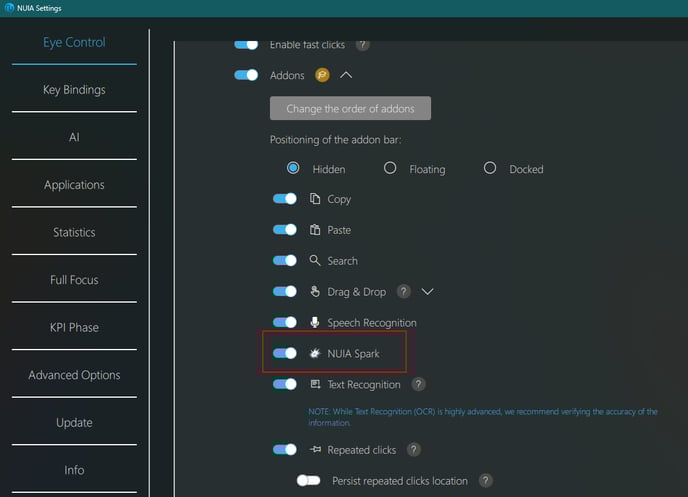
Task: Click the Speech Recognition label
Action: pyautogui.click(x=372, y=322)
